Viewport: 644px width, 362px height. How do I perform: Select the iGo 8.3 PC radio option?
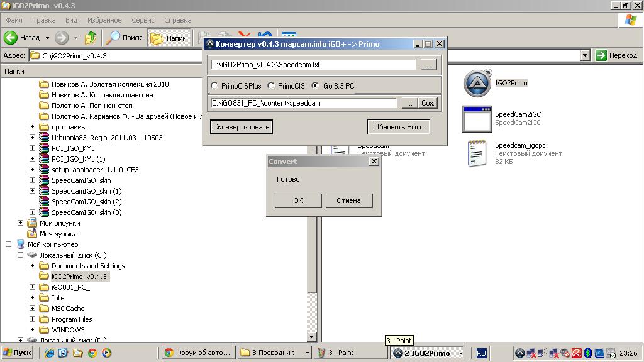315,85
